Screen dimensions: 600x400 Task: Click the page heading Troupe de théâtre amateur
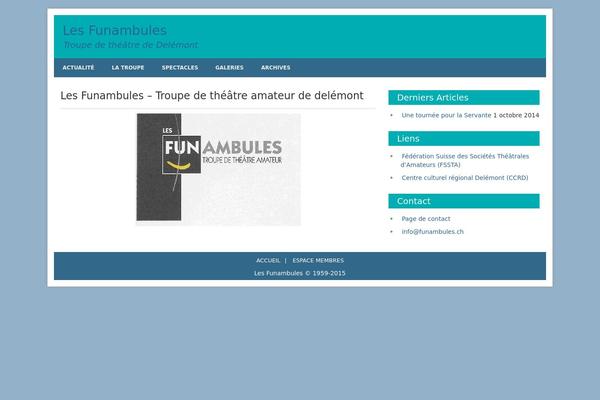(212, 96)
